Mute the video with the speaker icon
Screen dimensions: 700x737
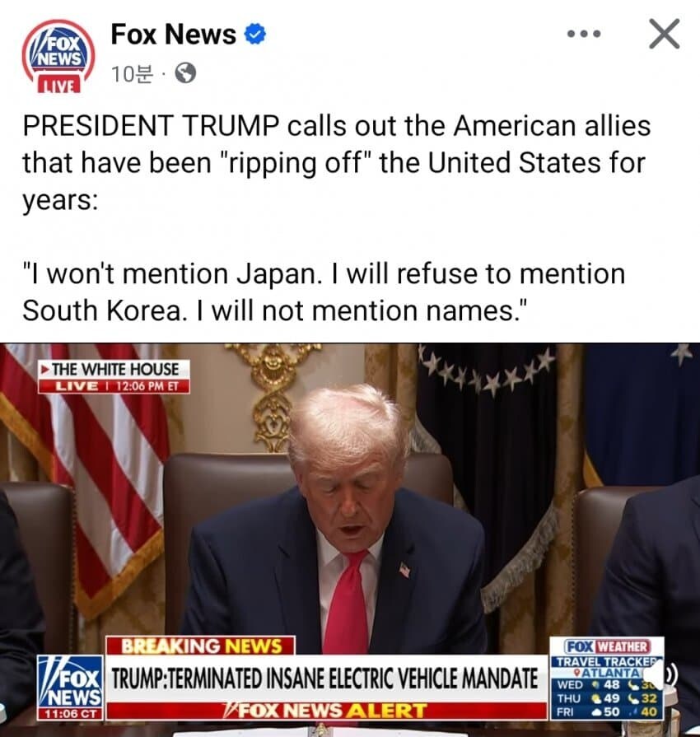pyautogui.click(x=662, y=676)
